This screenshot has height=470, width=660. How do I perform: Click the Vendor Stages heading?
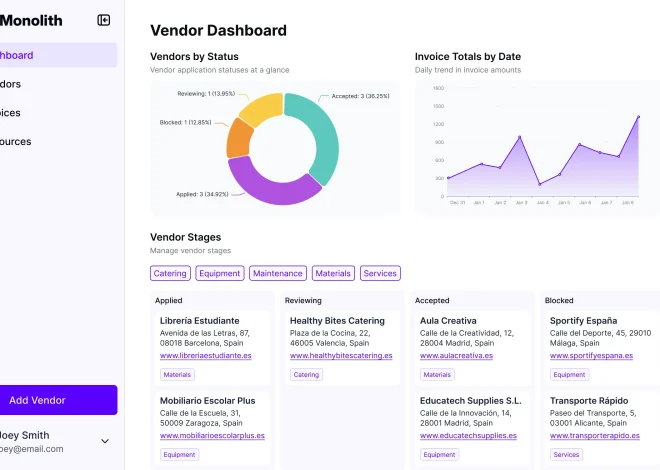[x=186, y=237]
